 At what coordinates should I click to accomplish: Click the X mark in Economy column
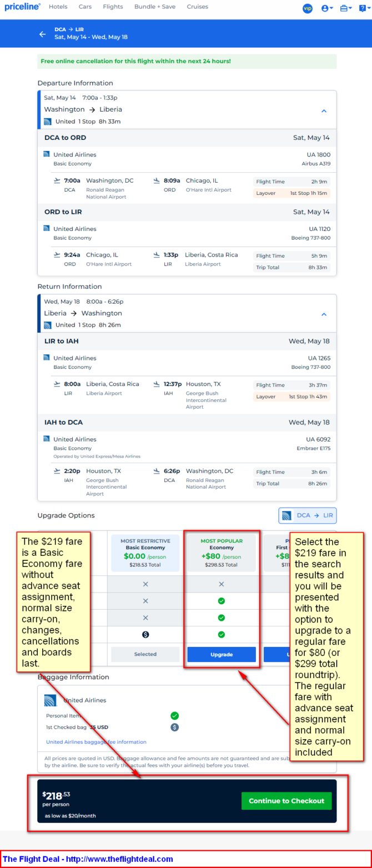(222, 584)
